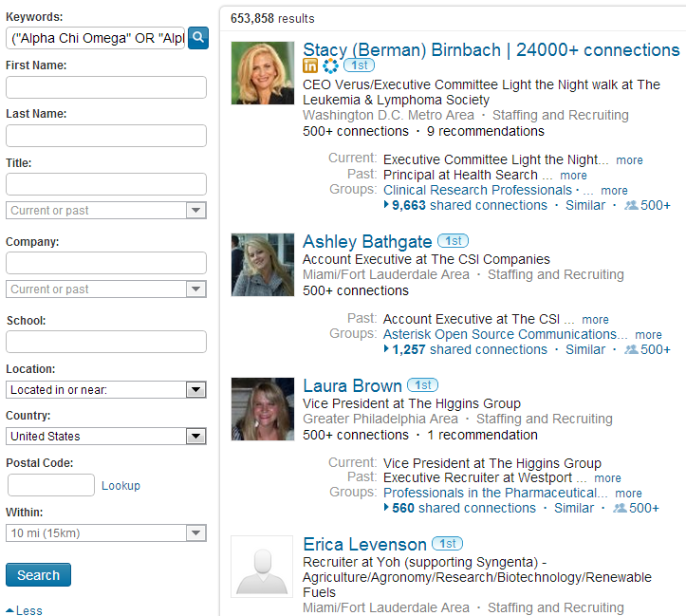Click the First Name input field
Screen dimensions: 686x616
(x=106, y=87)
